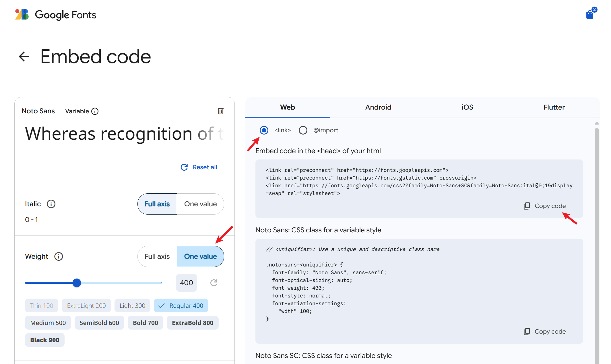The width and height of the screenshot is (611, 364).
Task: Click the 'font-weight: 400;' code line
Action: coord(298,288)
